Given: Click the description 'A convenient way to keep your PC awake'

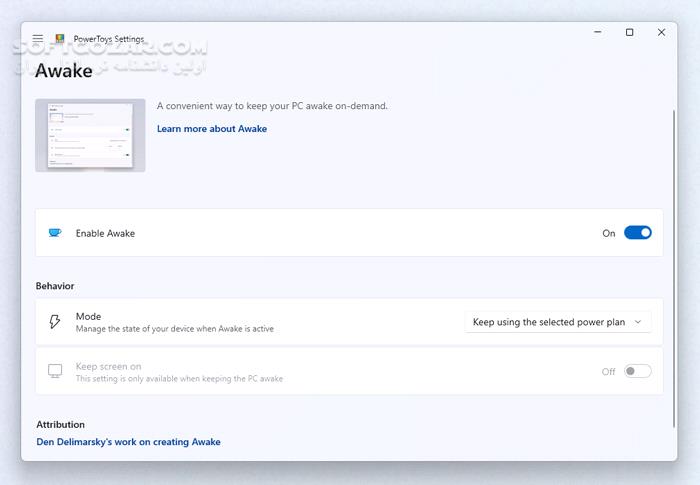Looking at the screenshot, I should [x=272, y=106].
